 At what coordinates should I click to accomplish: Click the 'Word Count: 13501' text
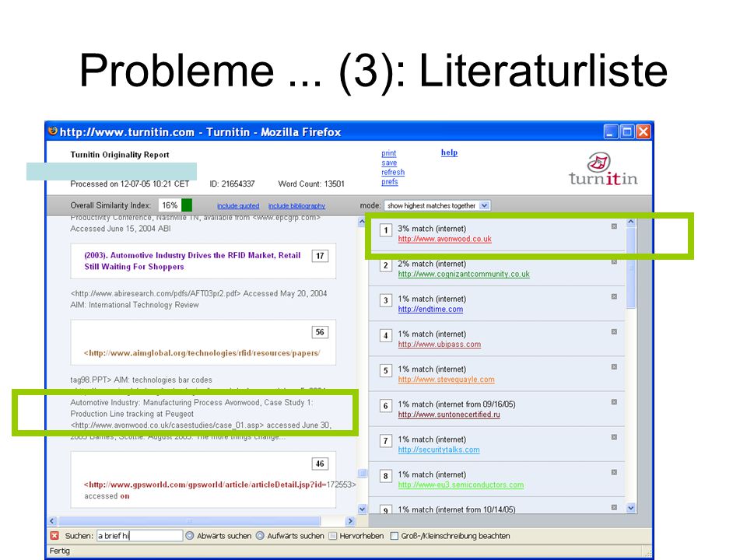tap(311, 184)
